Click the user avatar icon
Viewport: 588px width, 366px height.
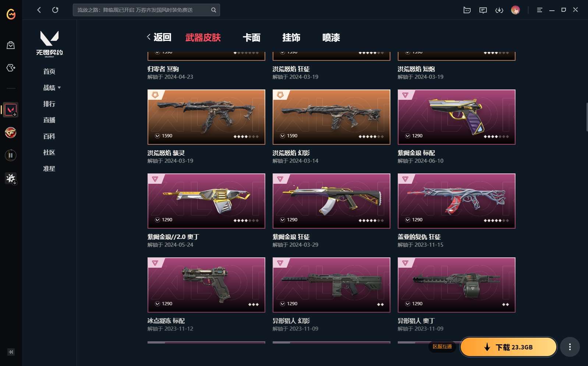515,10
